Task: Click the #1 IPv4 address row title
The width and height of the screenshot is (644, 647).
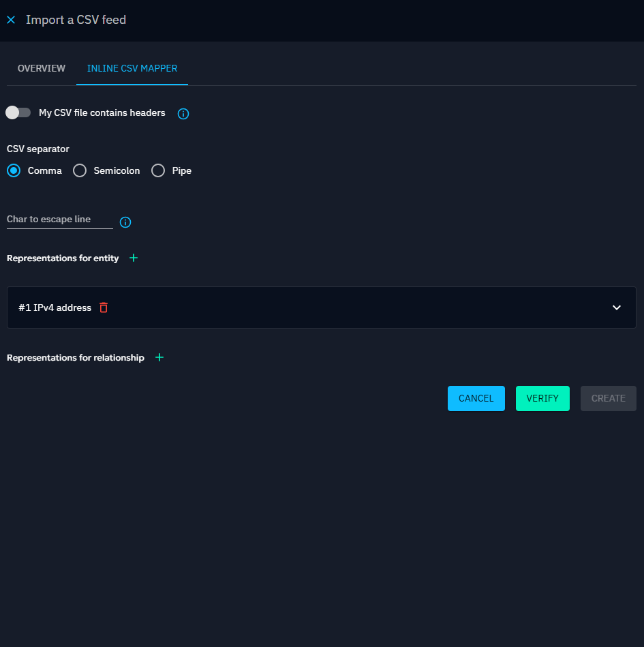Action: 55,307
